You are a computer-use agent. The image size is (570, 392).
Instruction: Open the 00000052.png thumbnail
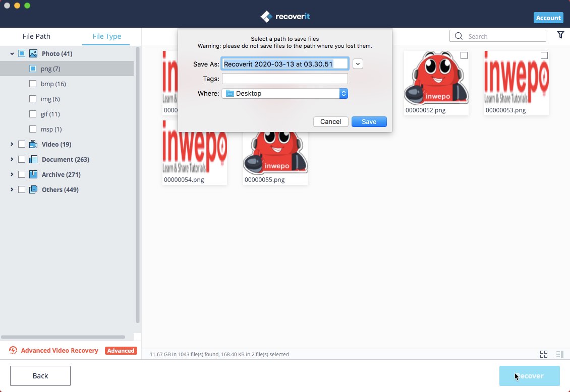point(436,83)
